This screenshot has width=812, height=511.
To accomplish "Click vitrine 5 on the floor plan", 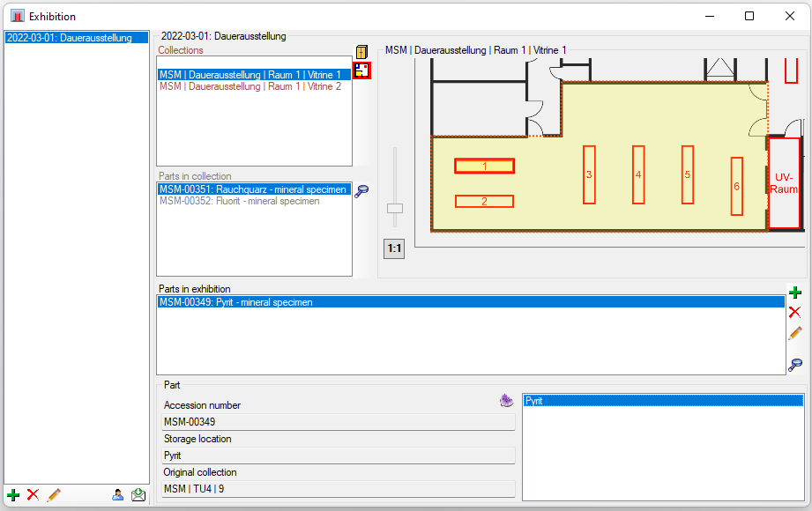I will (x=687, y=174).
